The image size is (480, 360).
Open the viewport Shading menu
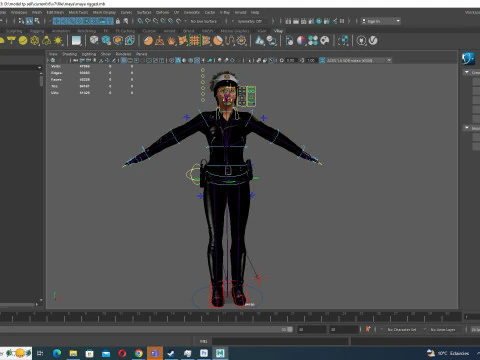point(70,54)
